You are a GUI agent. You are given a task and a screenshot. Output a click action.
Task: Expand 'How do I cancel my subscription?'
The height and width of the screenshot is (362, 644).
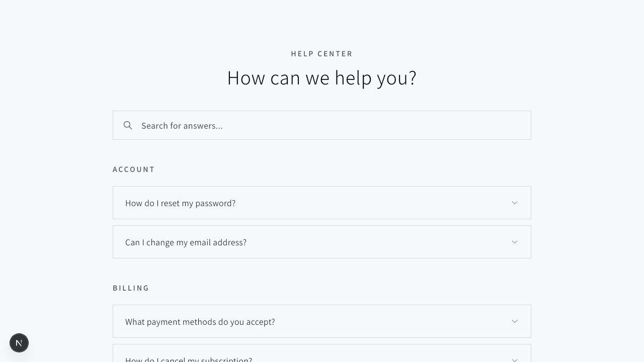189,359
